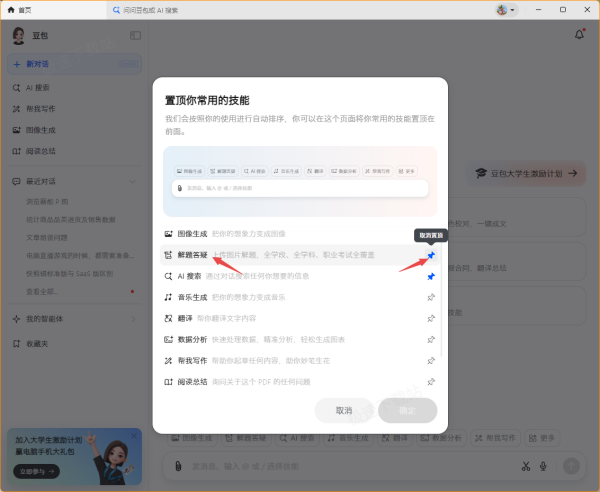The width and height of the screenshot is (600, 492).
Task: Collapse the 最近对话 section chevron
Action: (x=132, y=181)
